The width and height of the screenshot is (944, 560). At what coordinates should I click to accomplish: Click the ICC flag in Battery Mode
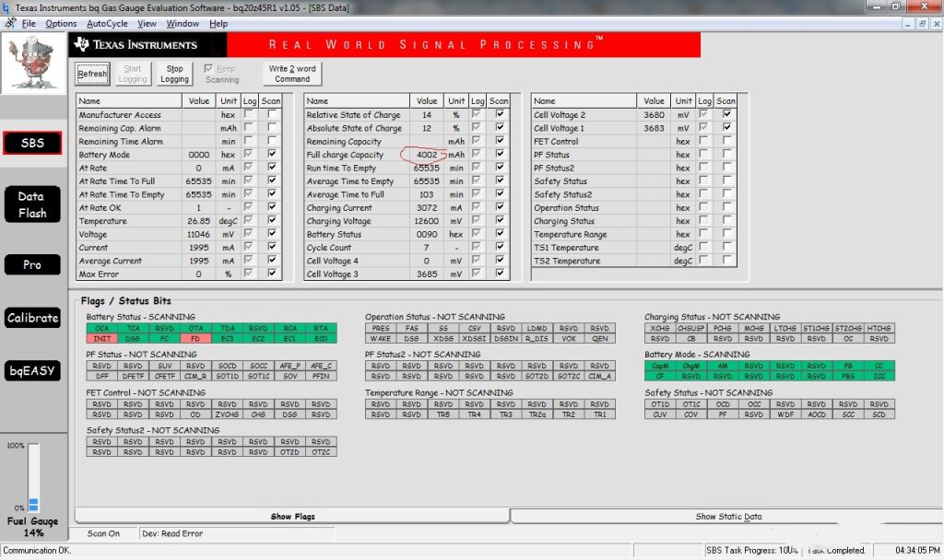tap(879, 376)
